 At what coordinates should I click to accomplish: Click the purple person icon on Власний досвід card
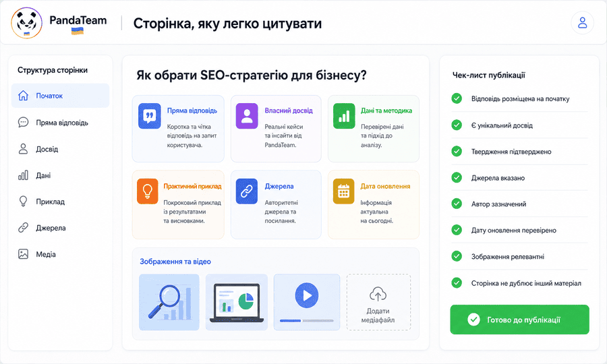click(x=247, y=116)
